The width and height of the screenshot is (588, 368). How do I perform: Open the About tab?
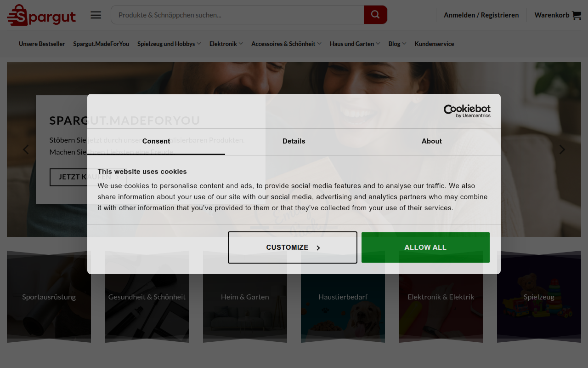[432, 141]
